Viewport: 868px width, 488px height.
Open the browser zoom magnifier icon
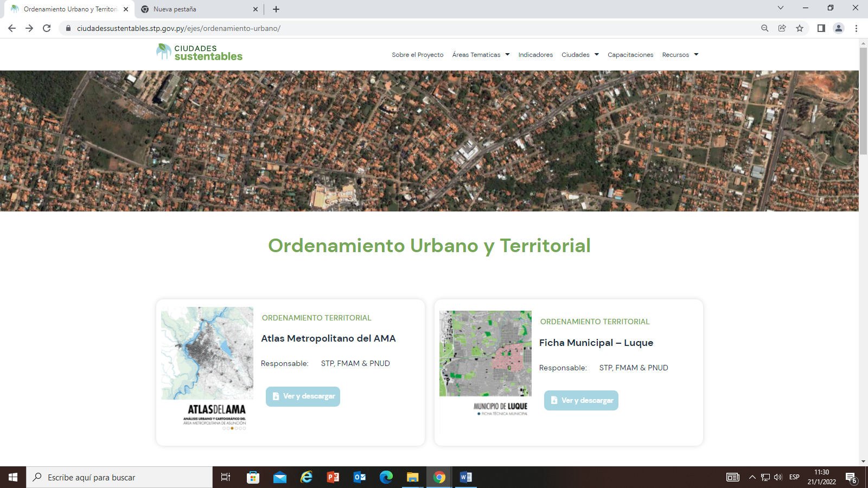point(765,28)
